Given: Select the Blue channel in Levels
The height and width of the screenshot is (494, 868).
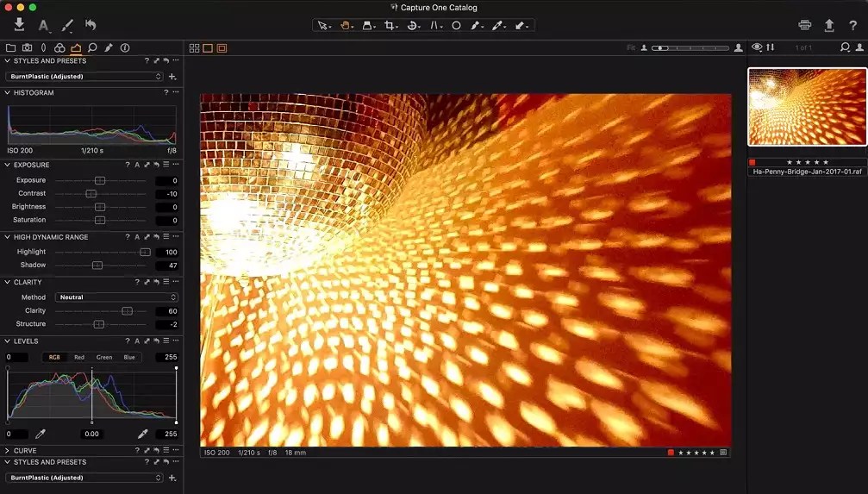Looking at the screenshot, I should coord(129,357).
